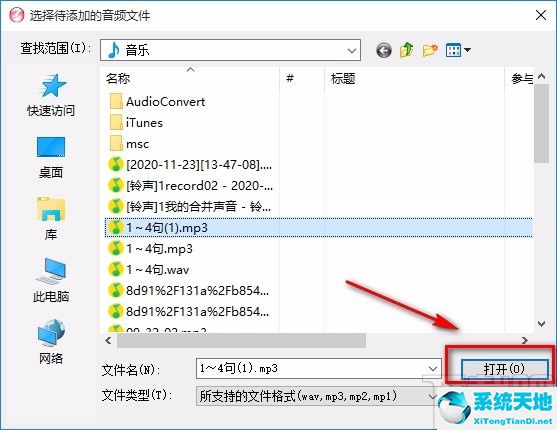Sort by 参与 column header
The image size is (557, 430).
(519, 79)
